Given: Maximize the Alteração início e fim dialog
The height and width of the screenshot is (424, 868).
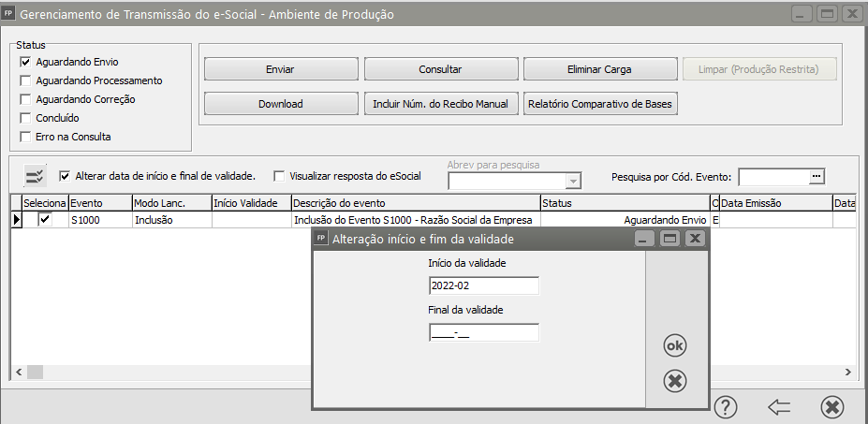Looking at the screenshot, I should pyautogui.click(x=669, y=239).
